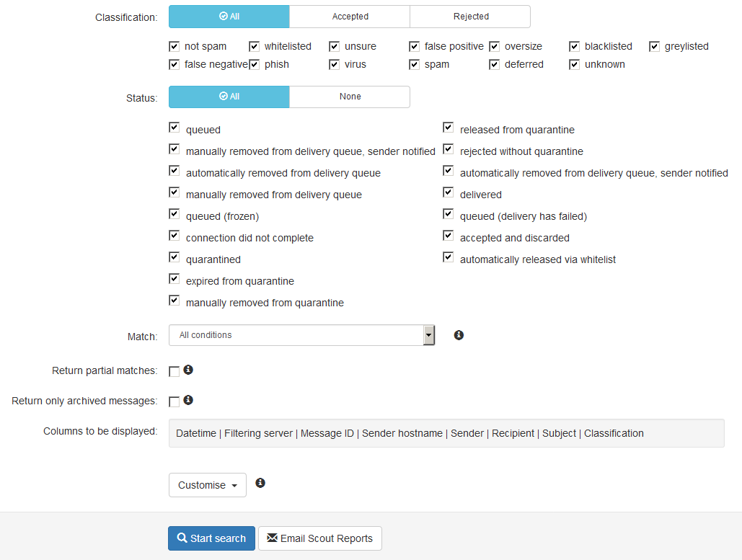Open the All conditions Match dropdown
The height and width of the screenshot is (560, 742).
click(301, 334)
